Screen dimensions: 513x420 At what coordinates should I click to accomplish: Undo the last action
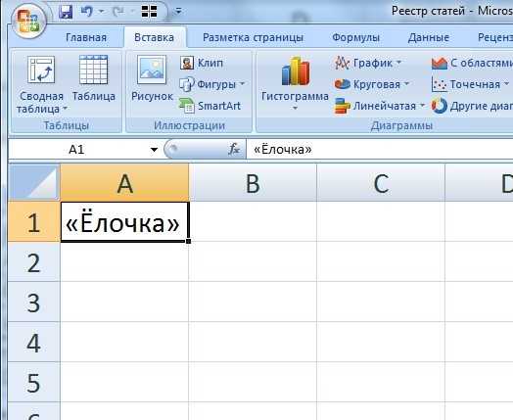tap(87, 12)
